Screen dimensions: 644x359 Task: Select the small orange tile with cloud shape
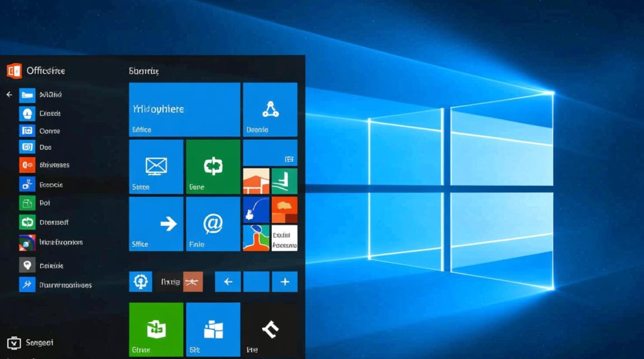pyautogui.click(x=285, y=210)
